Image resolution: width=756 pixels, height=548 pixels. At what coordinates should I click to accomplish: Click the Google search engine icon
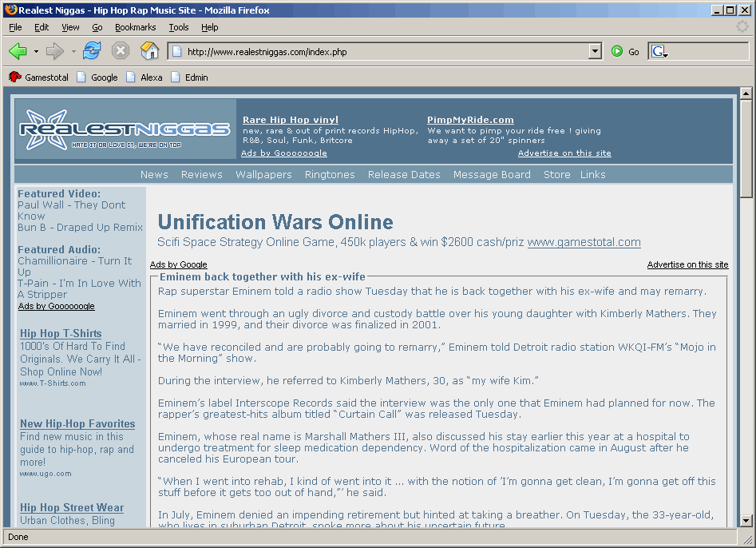659,51
